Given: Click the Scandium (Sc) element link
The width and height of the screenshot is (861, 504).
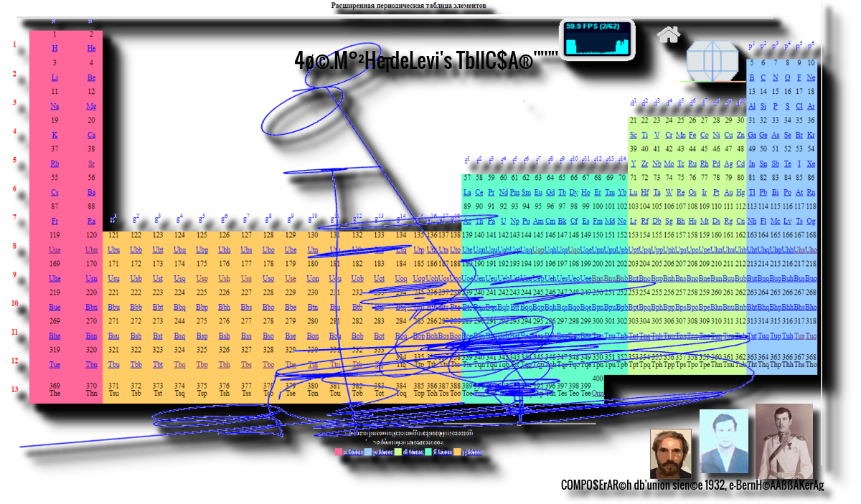Looking at the screenshot, I should (633, 135).
